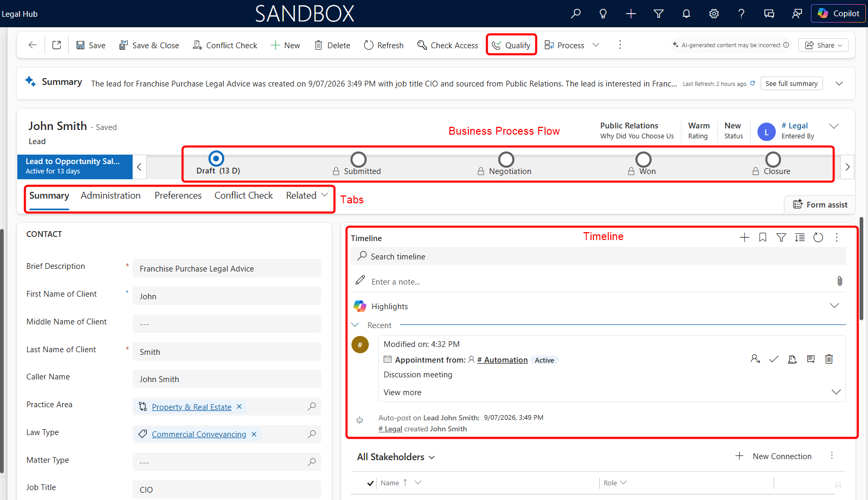Collapse the Recent section

click(355, 325)
